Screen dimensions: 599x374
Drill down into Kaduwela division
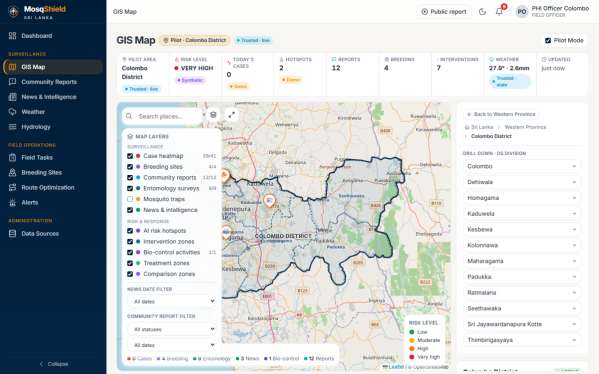[521, 214]
